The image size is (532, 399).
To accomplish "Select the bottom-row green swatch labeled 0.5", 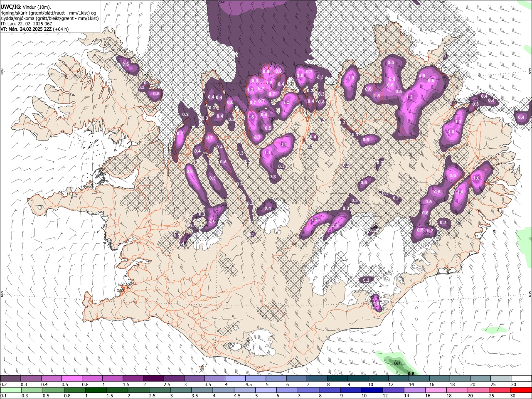I will point(53,390).
